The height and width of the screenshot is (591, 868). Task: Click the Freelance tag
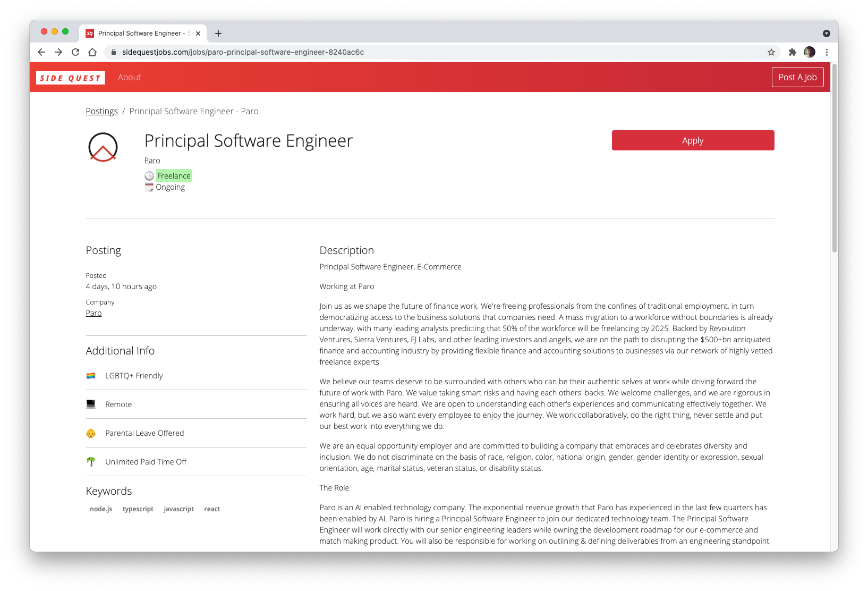tap(174, 176)
